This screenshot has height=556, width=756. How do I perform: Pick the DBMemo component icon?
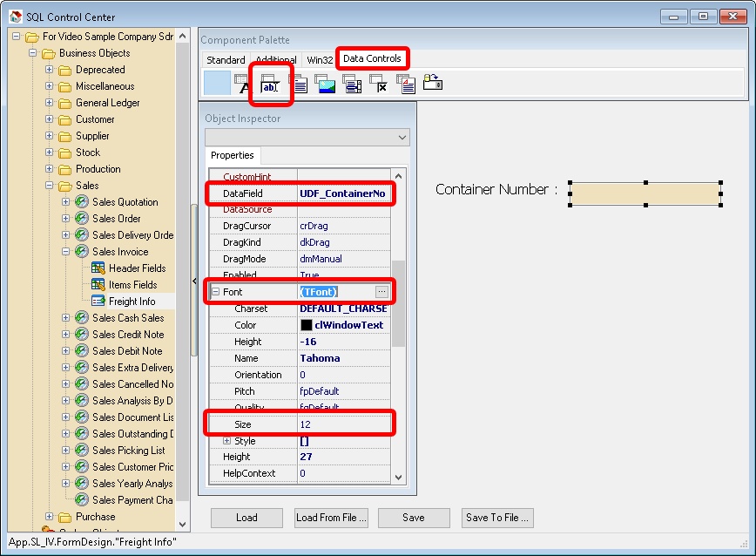(300, 83)
